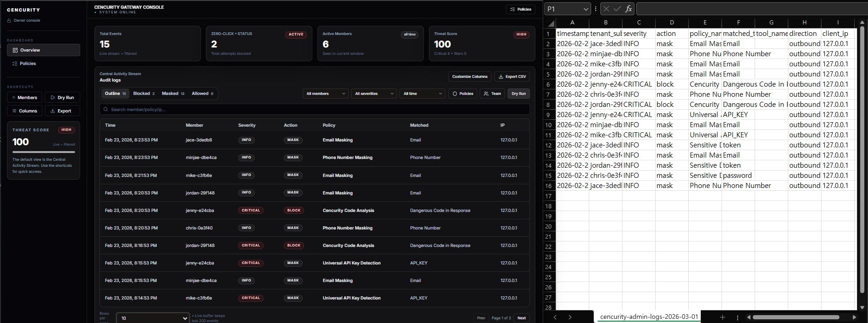Click the shield icon on Policies filter
The image size is (868, 323).
[455, 94]
